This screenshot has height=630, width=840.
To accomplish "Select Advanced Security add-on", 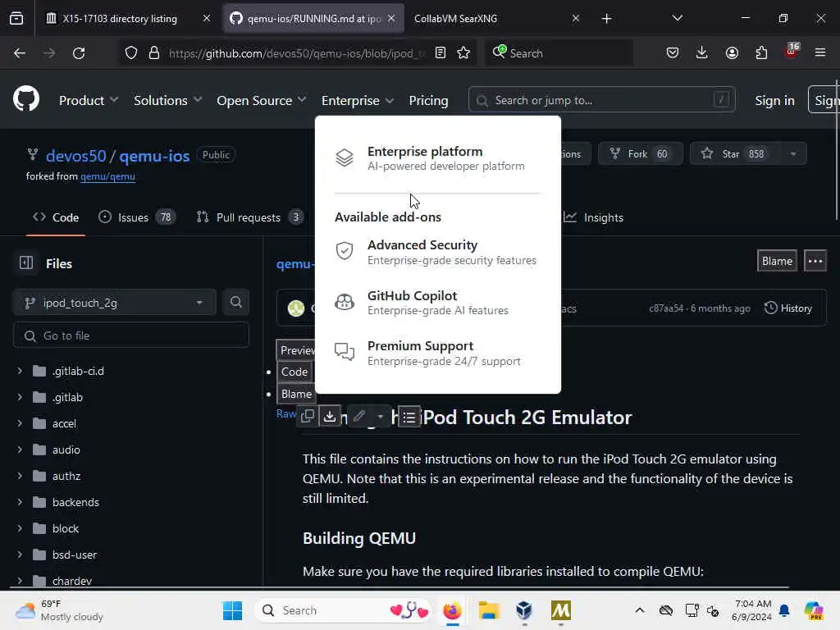I will coord(438,252).
